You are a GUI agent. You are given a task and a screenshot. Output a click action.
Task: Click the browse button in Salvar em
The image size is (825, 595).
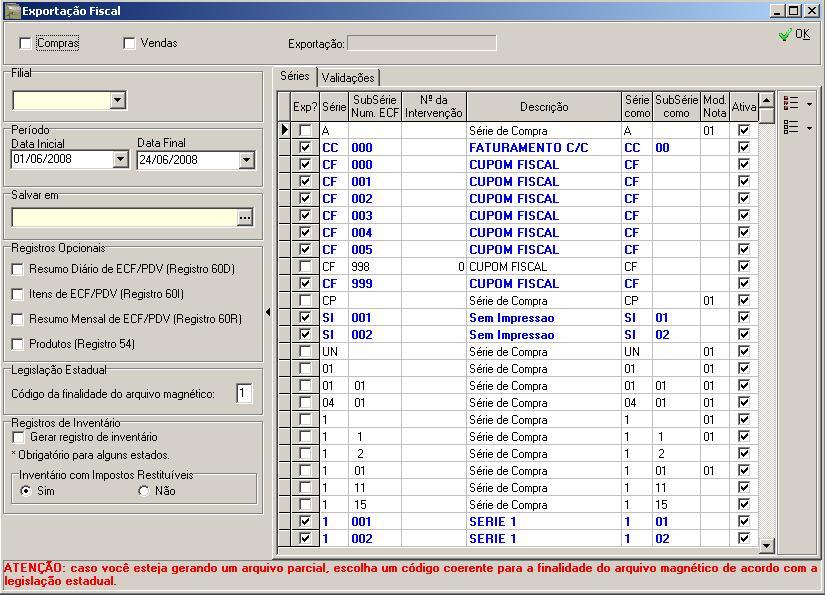245,217
